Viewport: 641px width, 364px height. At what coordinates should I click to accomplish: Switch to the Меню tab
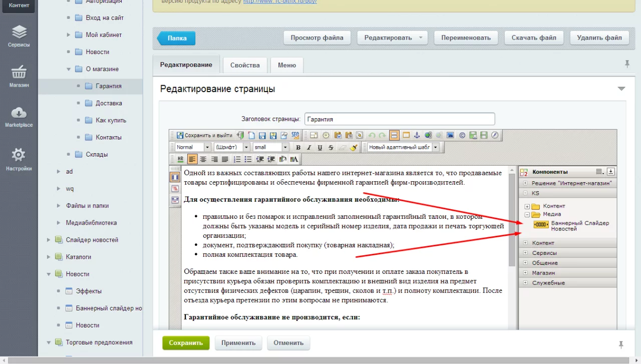(x=287, y=65)
